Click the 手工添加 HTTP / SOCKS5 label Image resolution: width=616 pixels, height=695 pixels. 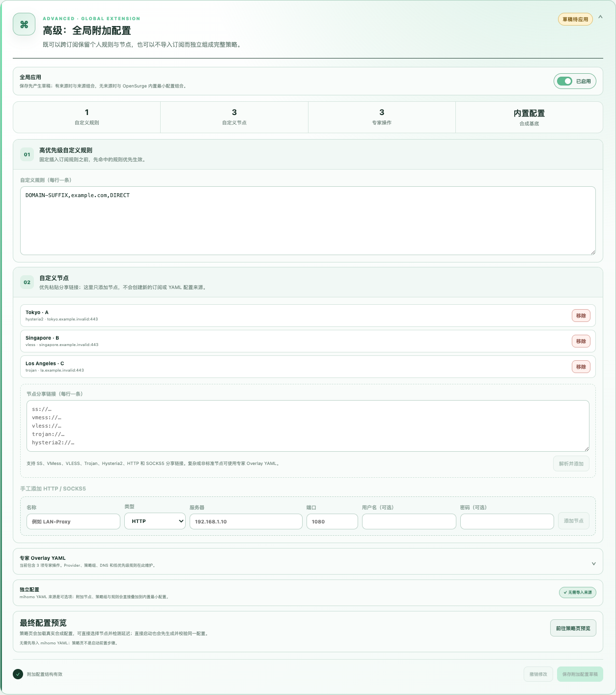pos(53,489)
